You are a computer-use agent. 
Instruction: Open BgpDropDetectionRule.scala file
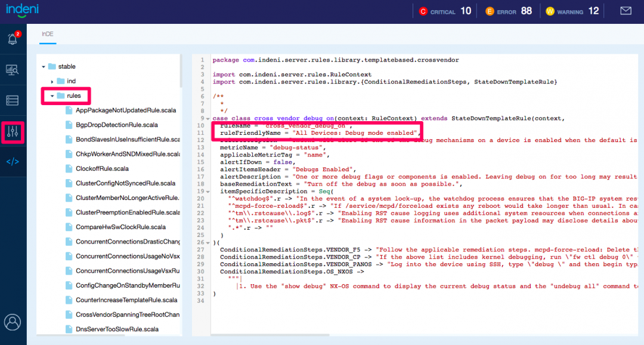coord(116,125)
